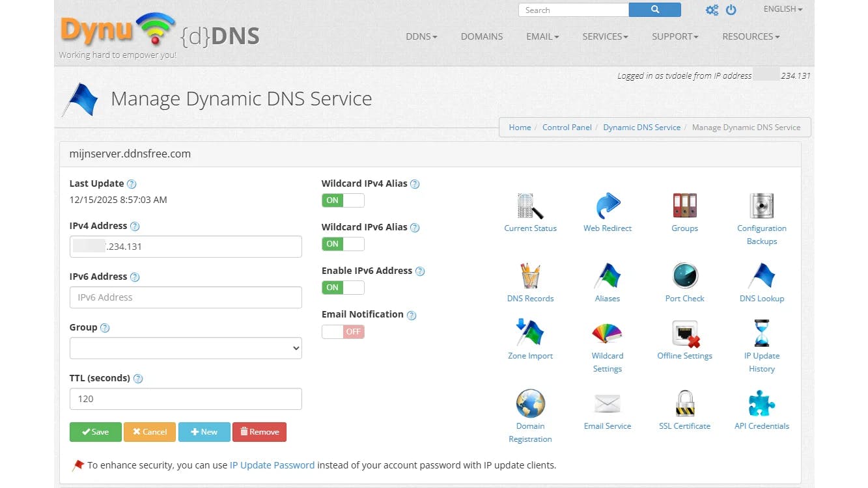Viewport: 868px width, 488px height.
Task: Turn on the Email Notification switch
Action: 343,331
